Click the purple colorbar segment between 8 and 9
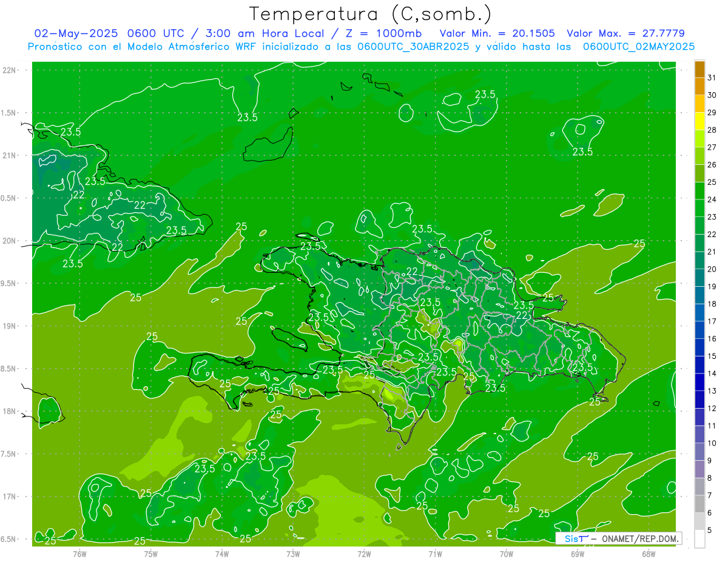This screenshot has height=562, width=728. click(x=699, y=469)
